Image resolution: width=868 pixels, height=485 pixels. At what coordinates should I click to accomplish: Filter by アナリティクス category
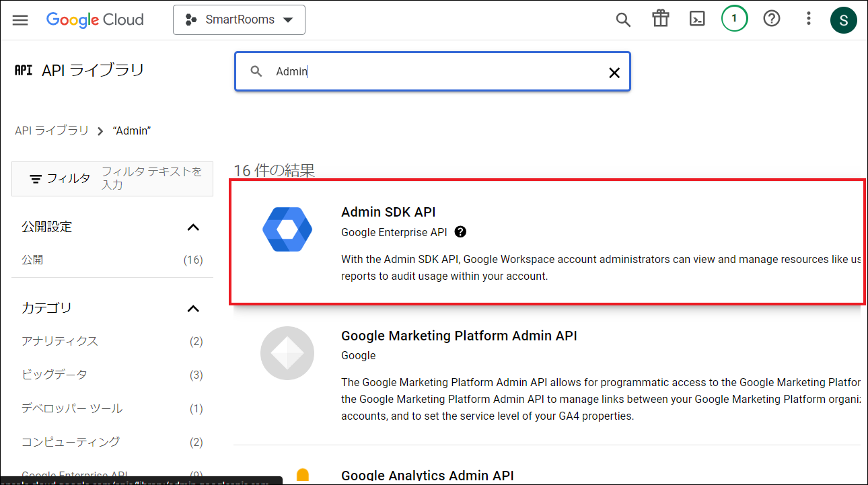pos(60,342)
